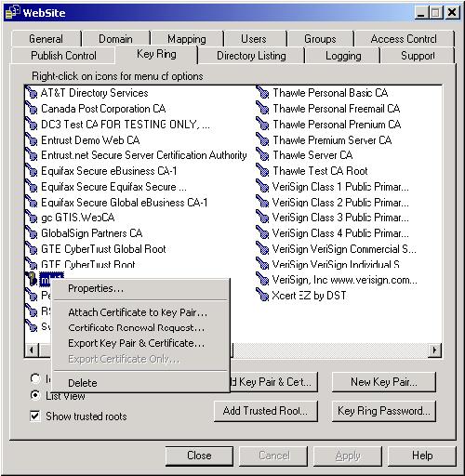465x476 pixels.
Task: Select VeriSign Class 3 Public Primary icon
Action: pyautogui.click(x=262, y=217)
